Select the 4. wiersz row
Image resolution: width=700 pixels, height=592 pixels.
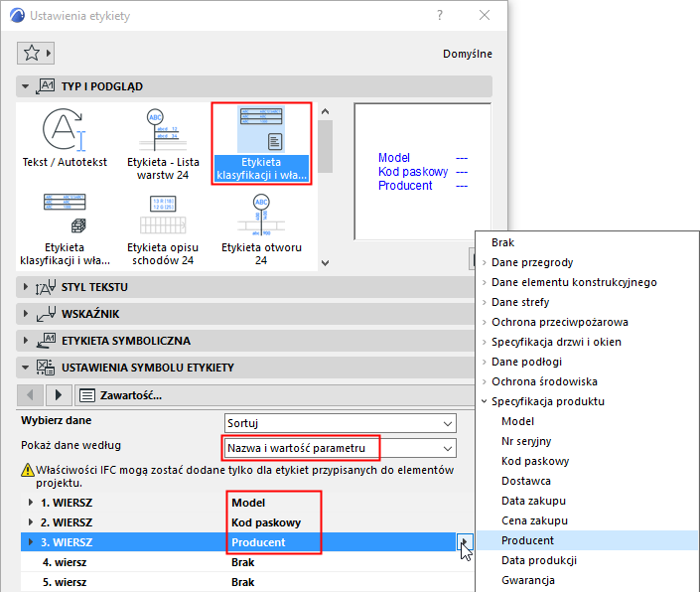click(x=247, y=562)
